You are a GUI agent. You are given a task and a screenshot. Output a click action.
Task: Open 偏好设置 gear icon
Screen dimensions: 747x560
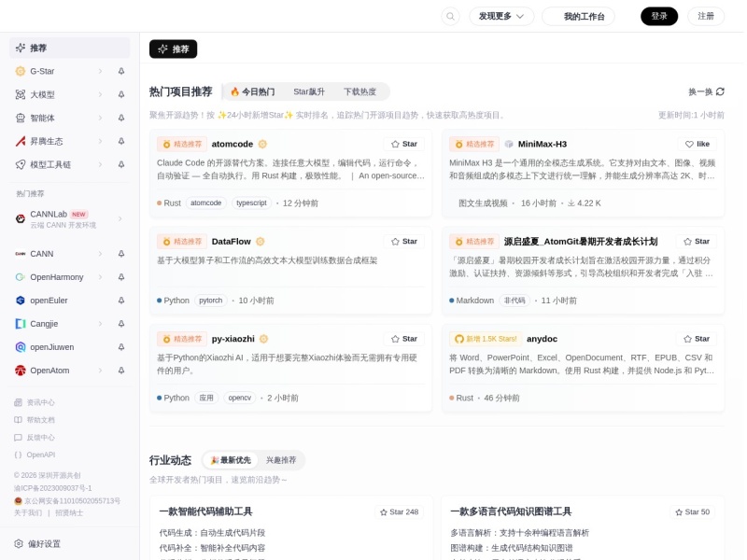click(x=19, y=544)
